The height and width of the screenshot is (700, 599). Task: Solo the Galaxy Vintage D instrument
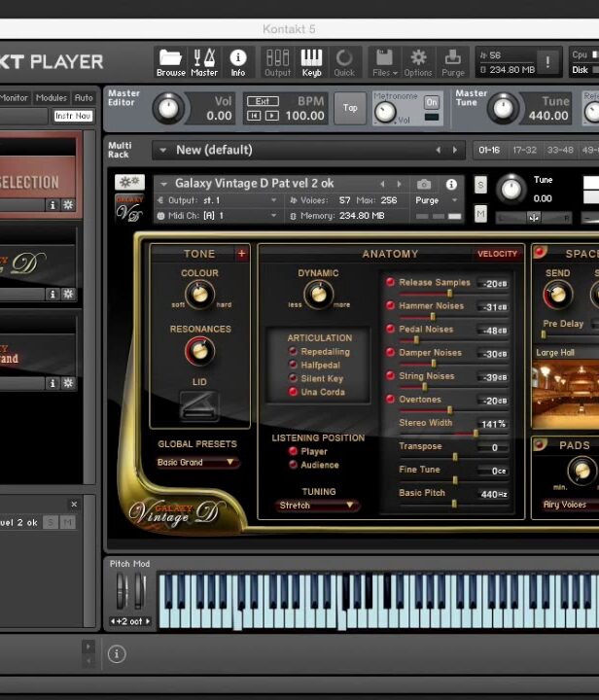[480, 185]
